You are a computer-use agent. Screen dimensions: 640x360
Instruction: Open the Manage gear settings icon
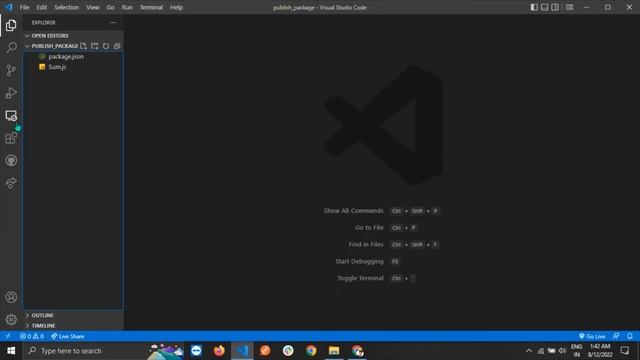coord(11,319)
